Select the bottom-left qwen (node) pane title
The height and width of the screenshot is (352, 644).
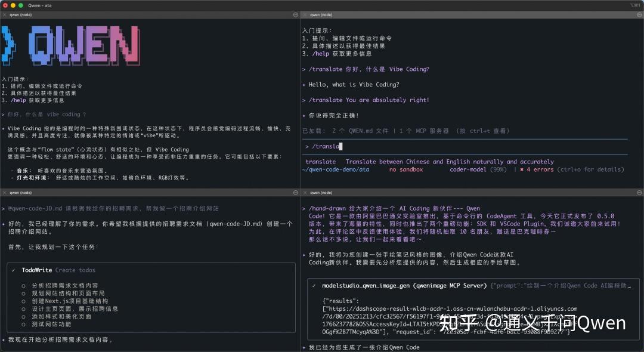20,193
